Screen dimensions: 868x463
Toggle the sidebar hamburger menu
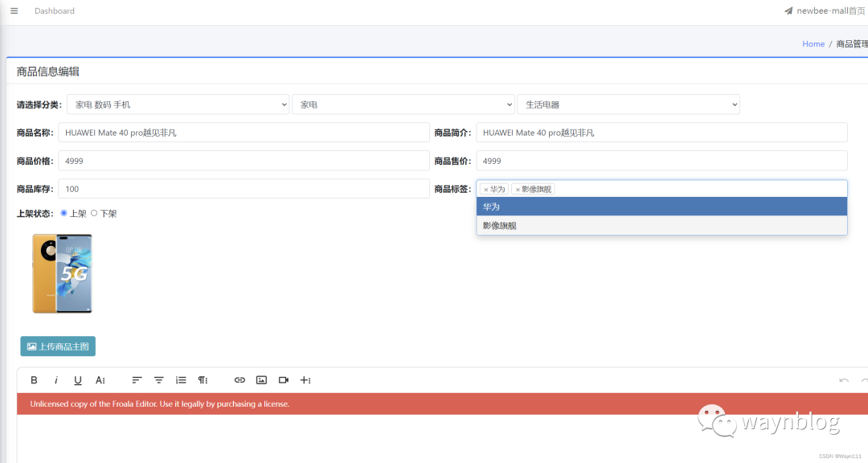[14, 10]
